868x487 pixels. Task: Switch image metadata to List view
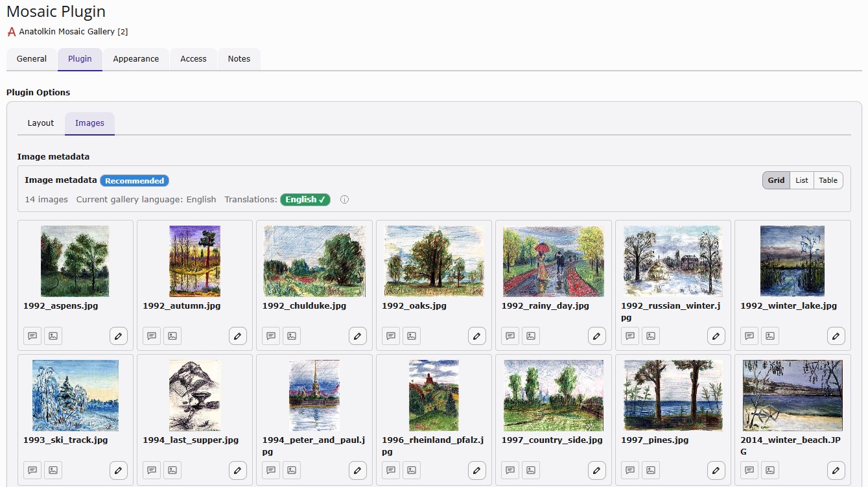(802, 180)
